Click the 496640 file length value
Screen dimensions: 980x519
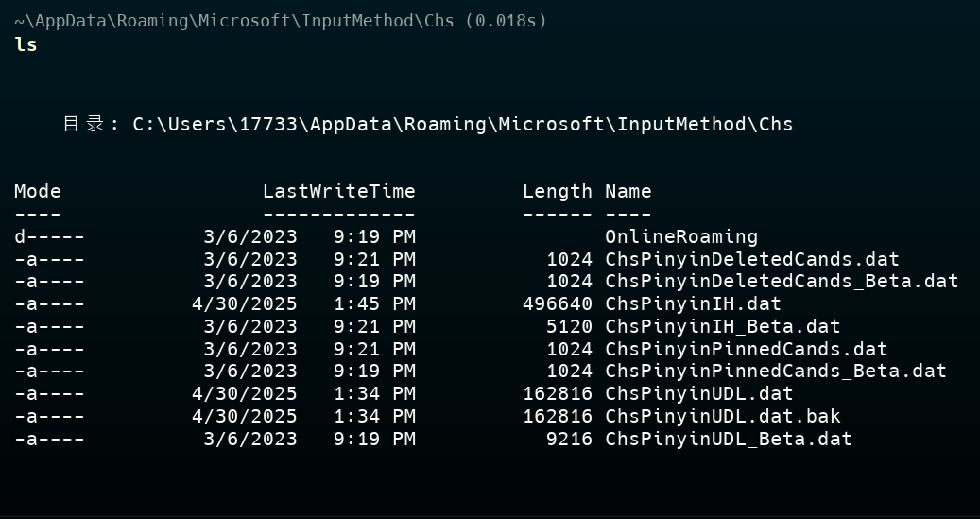tap(557, 304)
